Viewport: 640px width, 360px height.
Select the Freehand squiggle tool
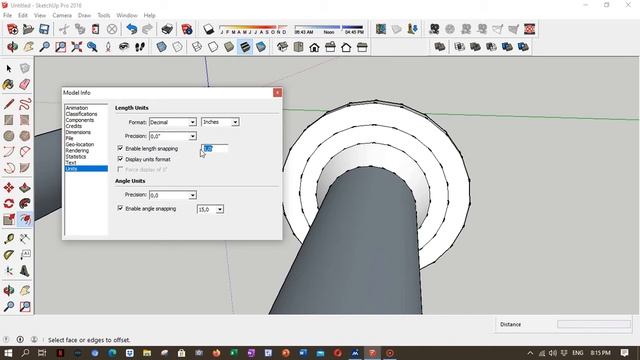25,104
